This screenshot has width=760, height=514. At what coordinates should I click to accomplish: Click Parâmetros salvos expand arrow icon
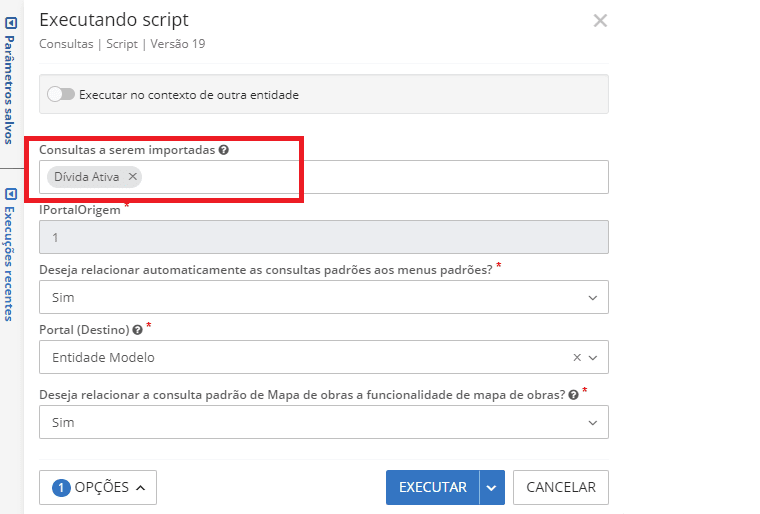tap(11, 23)
